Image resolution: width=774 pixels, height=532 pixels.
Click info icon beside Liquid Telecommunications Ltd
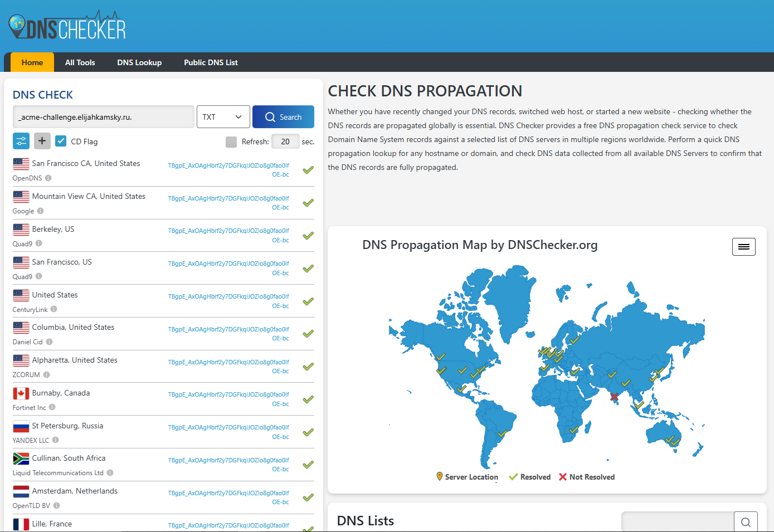pyautogui.click(x=110, y=473)
